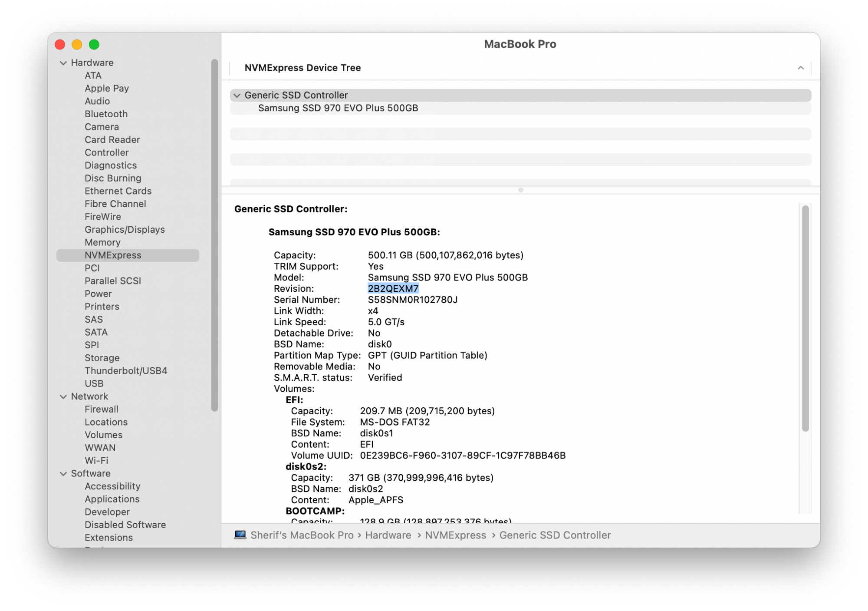This screenshot has height=611, width=868.
Task: Click NVMExpress in the path bar
Action: coord(455,535)
